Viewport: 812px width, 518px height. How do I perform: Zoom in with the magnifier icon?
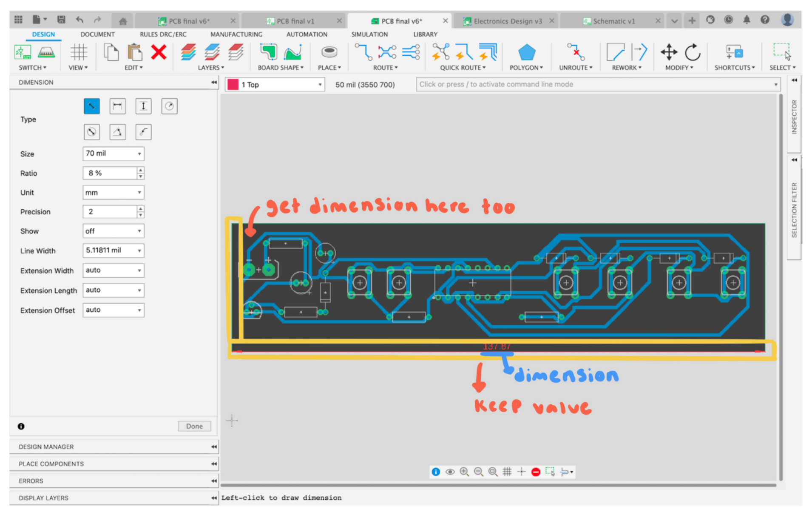(x=464, y=472)
